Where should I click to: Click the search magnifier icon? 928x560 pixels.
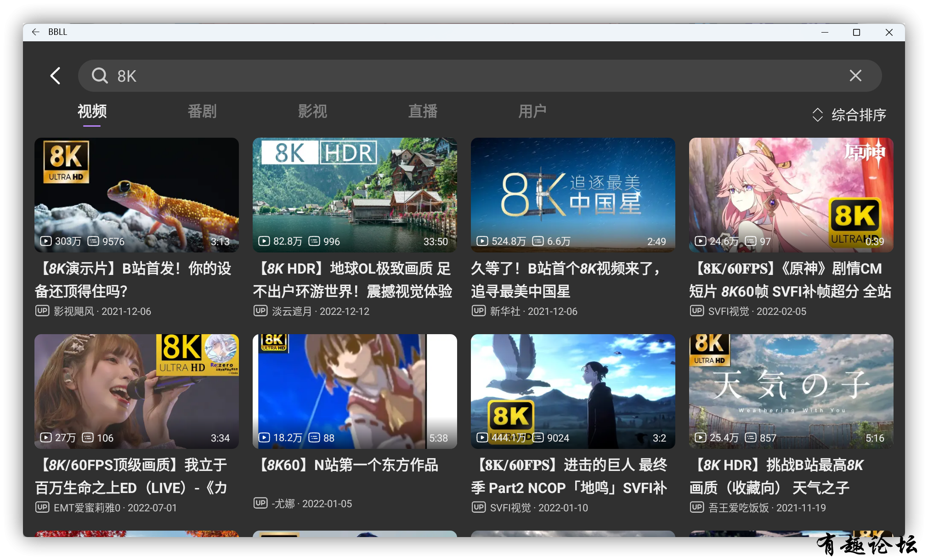pos(100,75)
